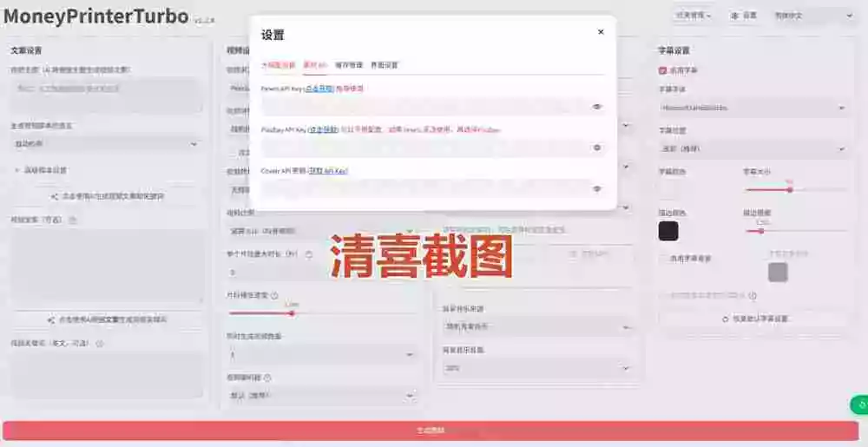Select the 素材 API tab

click(x=315, y=65)
